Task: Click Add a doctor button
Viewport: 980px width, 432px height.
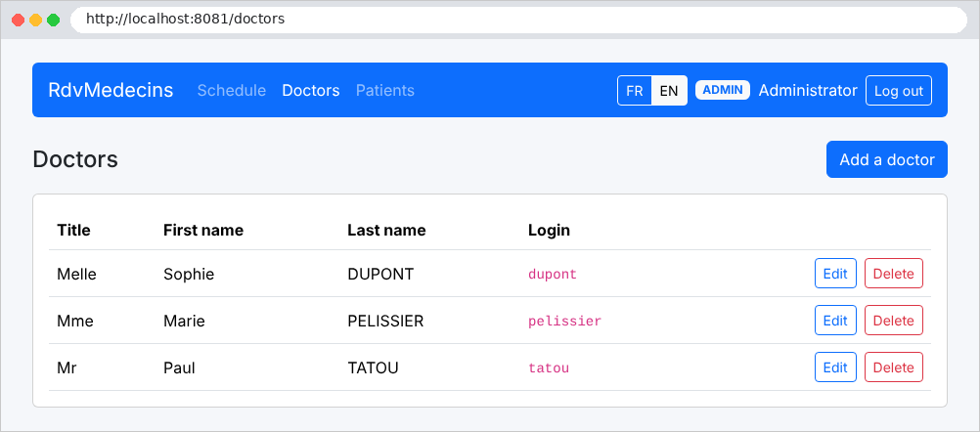Action: [887, 159]
